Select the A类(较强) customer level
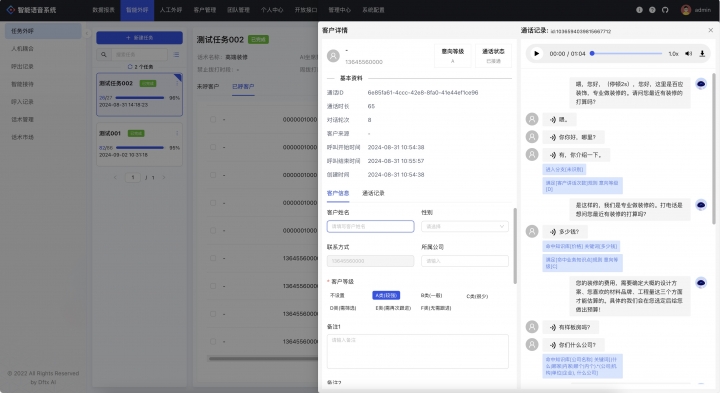This screenshot has width=720, height=393. coord(386,296)
